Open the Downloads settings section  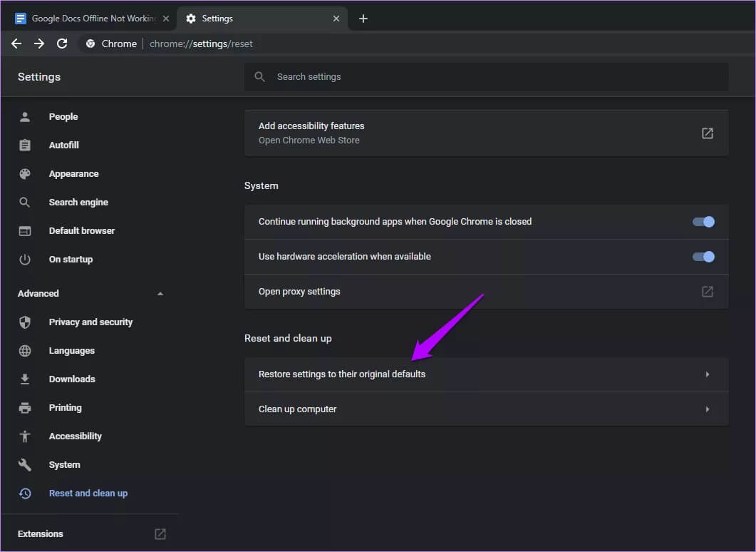[x=71, y=379]
